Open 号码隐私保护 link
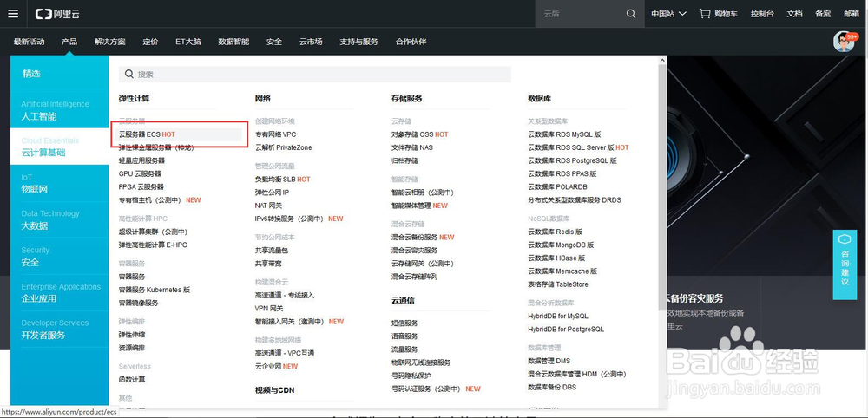This screenshot has width=868, height=418. point(411,376)
